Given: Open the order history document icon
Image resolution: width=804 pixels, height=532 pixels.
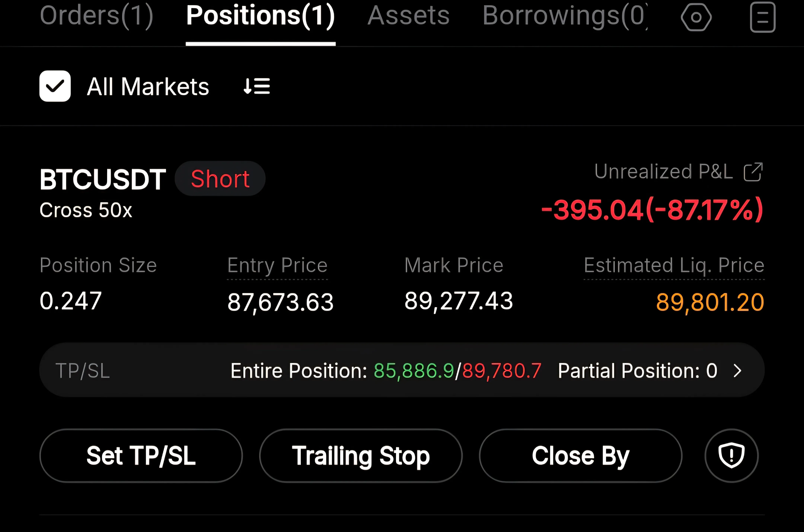Looking at the screenshot, I should (x=762, y=17).
